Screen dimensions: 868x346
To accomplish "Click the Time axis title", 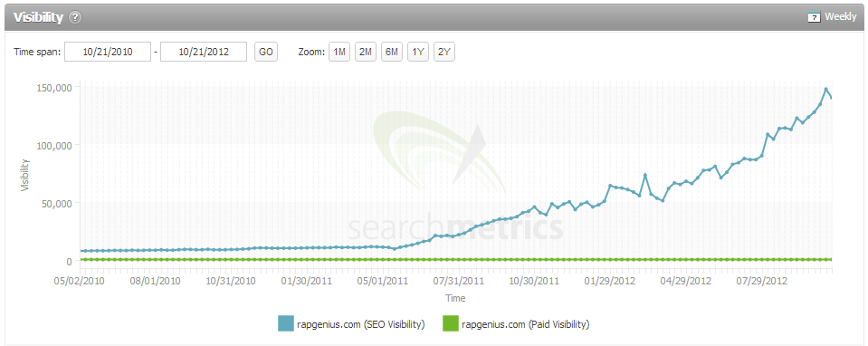I will click(x=455, y=298).
